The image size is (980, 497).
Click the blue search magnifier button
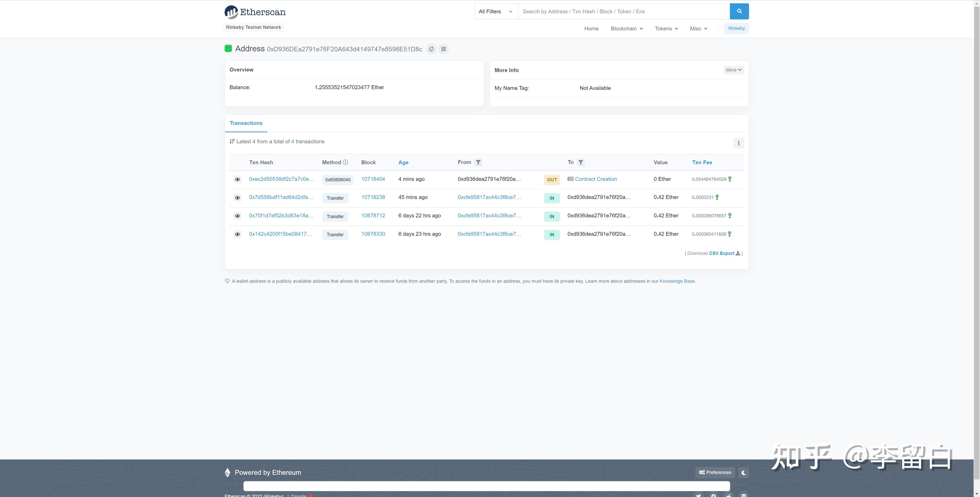coord(739,11)
